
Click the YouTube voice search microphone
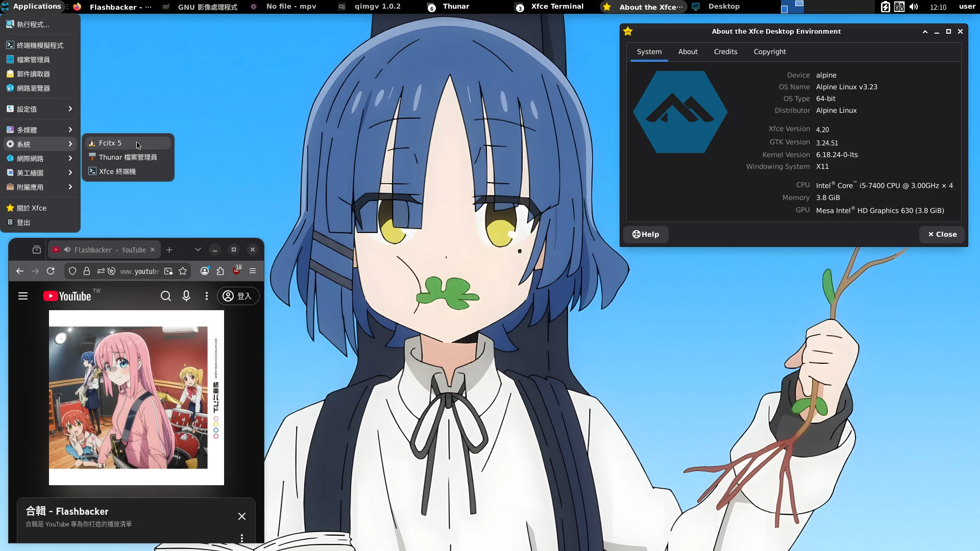(x=186, y=296)
